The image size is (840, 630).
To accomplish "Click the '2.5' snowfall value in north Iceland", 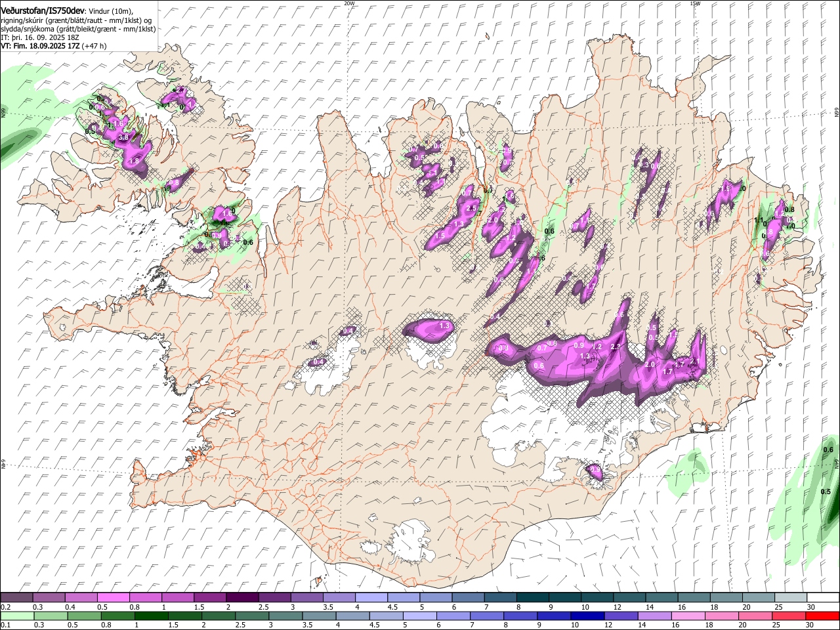I will click(x=471, y=209).
